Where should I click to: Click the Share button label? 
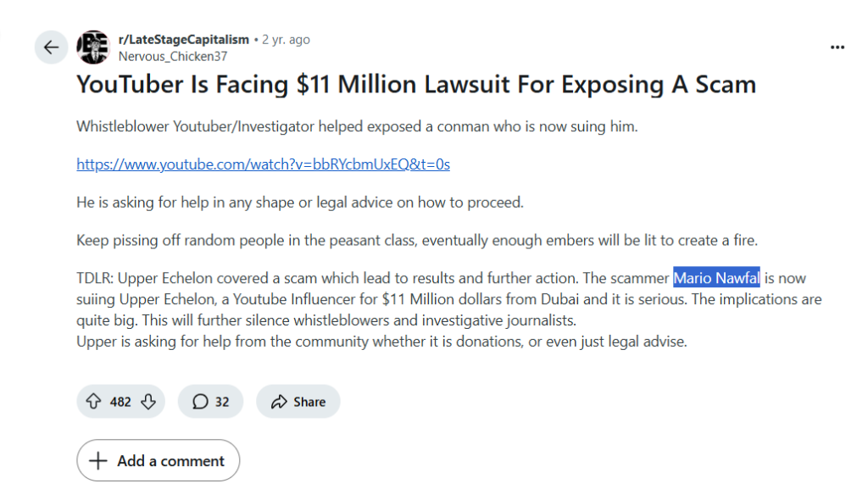(309, 402)
